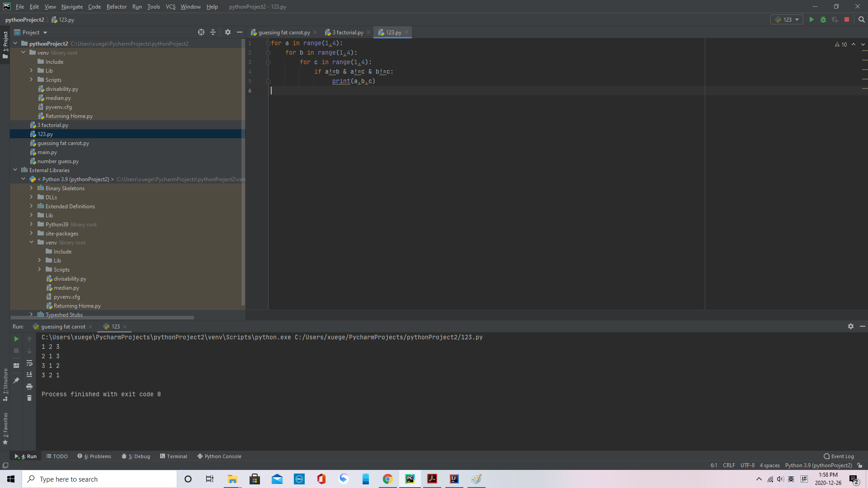
Task: Go to previous highlighted error arrow
Action: click(854, 44)
